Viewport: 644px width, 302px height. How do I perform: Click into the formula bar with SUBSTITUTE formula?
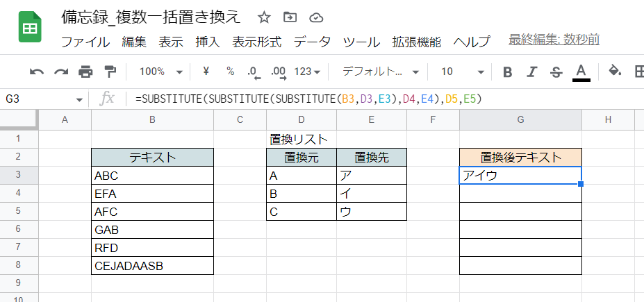point(386,99)
